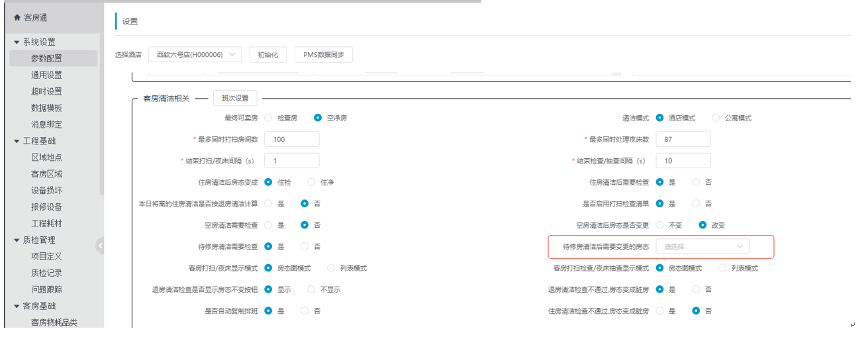Click the 结束检查/抽查间隔 input field

(683, 160)
